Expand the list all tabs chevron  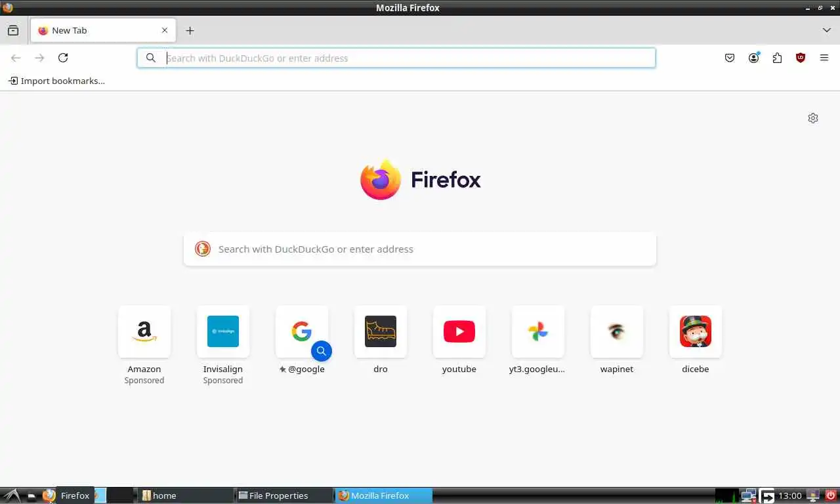coord(826,30)
